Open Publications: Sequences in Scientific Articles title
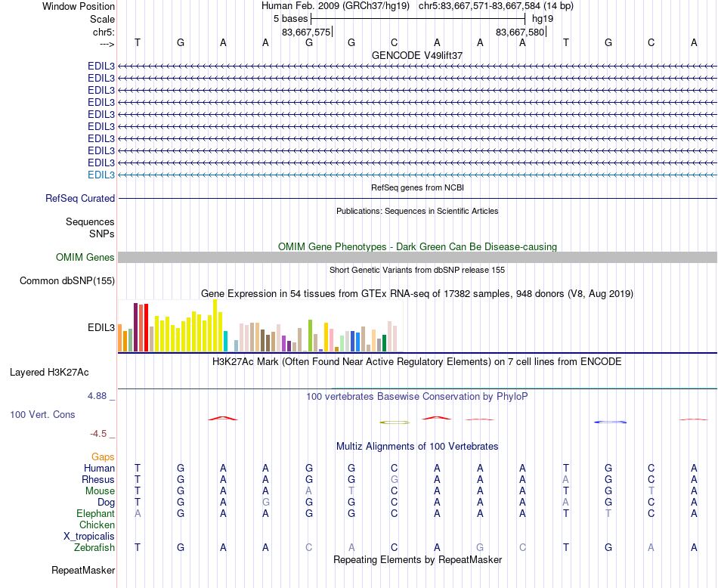Image resolution: width=718 pixels, height=588 pixels. [417, 211]
